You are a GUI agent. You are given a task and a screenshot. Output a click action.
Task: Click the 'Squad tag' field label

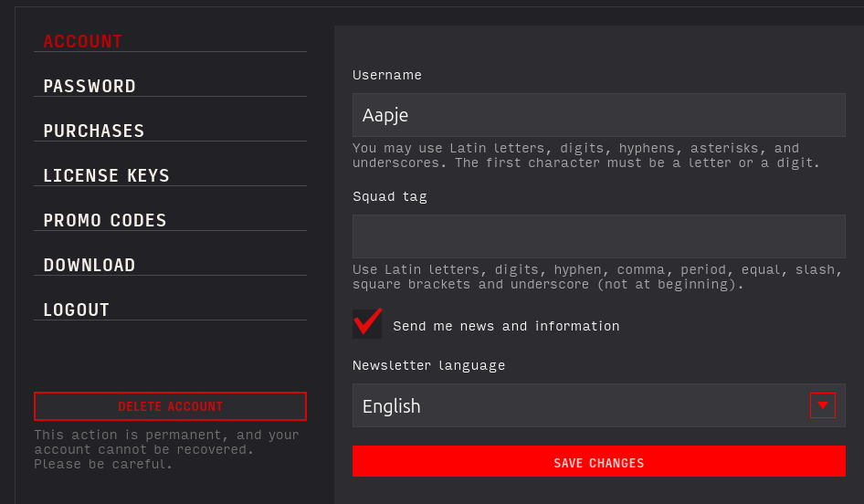point(390,196)
